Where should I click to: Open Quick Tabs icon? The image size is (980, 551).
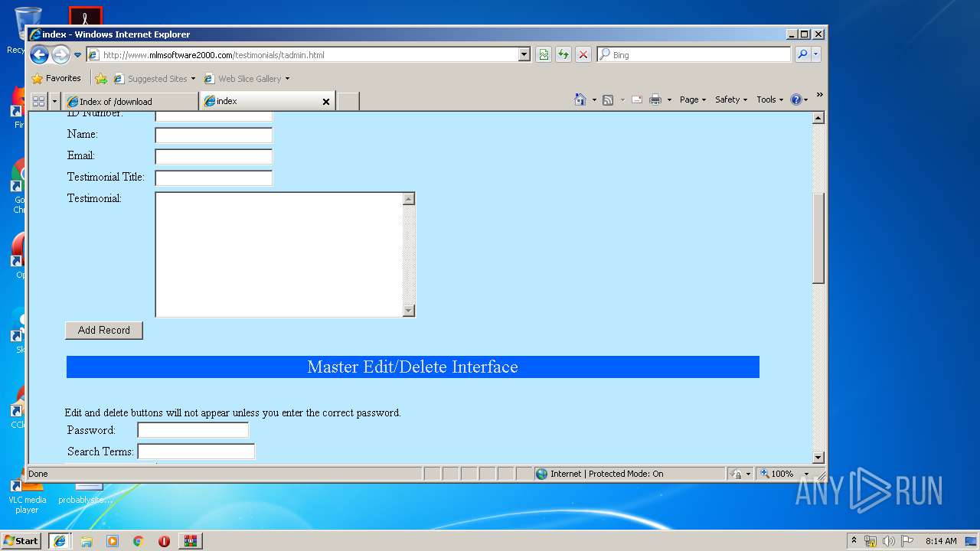38,101
